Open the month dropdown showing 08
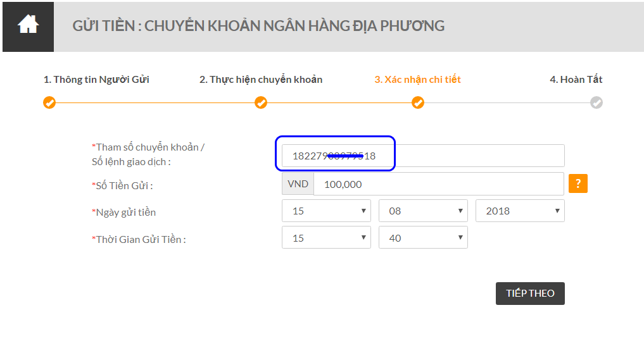644x341 pixels. pyautogui.click(x=423, y=211)
